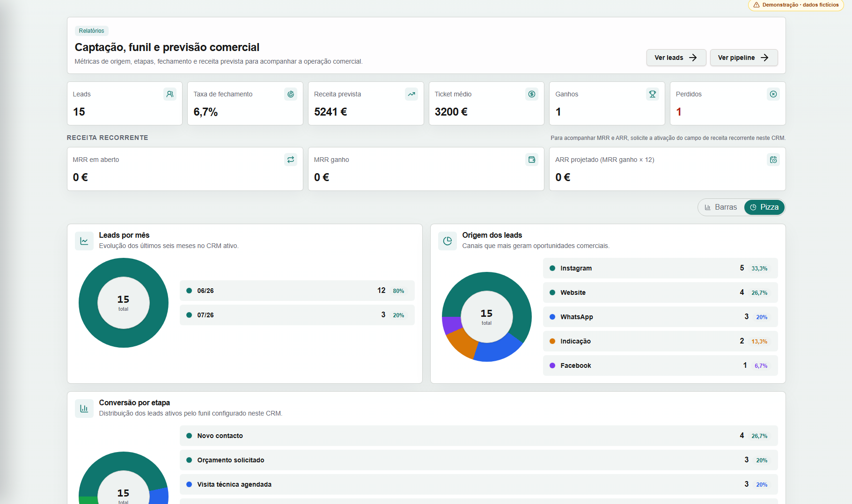
Task: Click the Relatórios tag label
Action: click(92, 31)
